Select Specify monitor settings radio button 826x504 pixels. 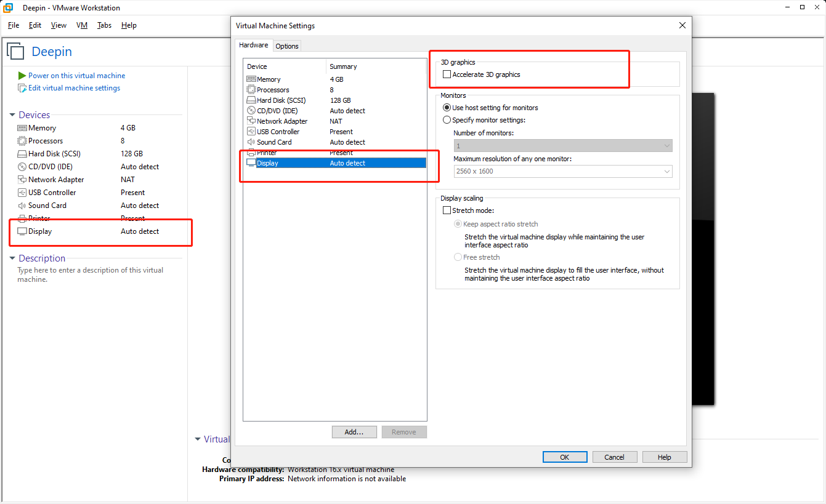click(447, 120)
